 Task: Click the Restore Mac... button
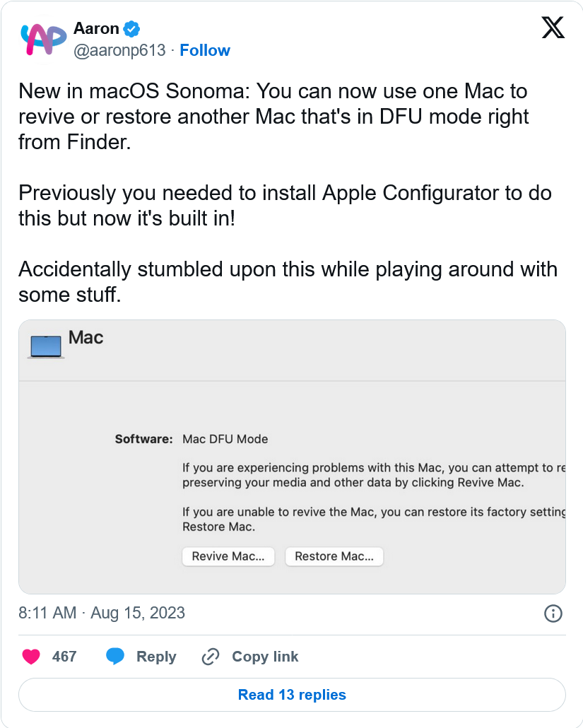pos(334,556)
